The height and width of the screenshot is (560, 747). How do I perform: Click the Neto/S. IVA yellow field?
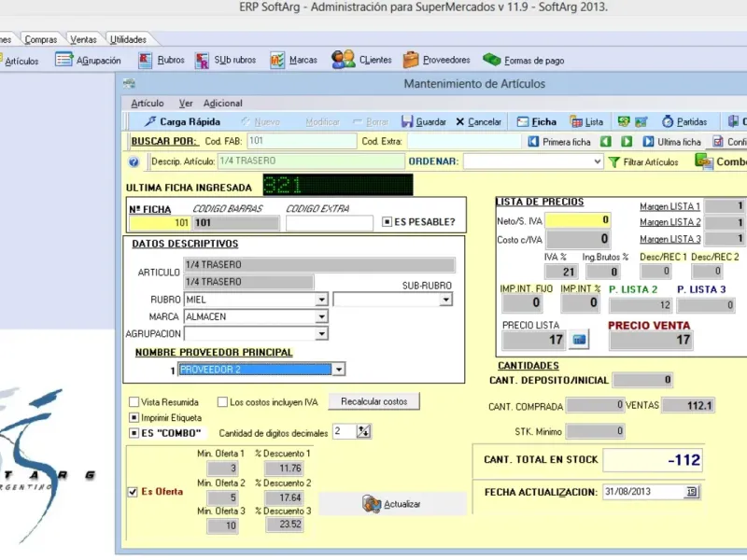tap(578, 220)
